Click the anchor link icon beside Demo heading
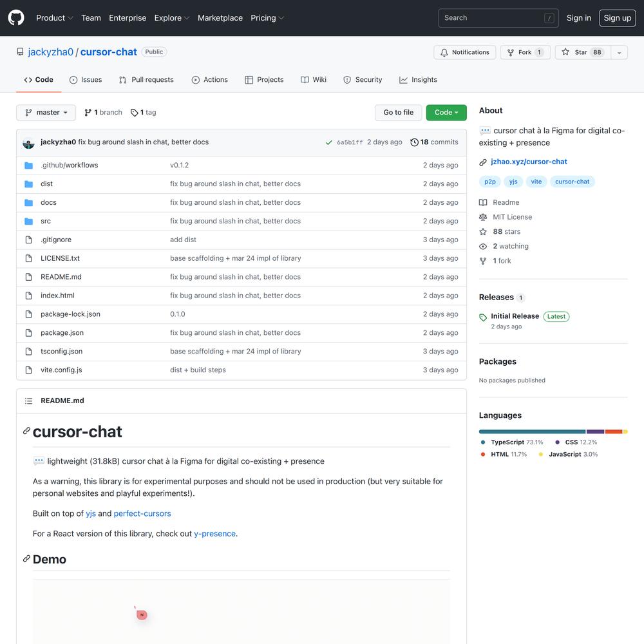Viewport: 644px width, 644px height. click(x=26, y=558)
